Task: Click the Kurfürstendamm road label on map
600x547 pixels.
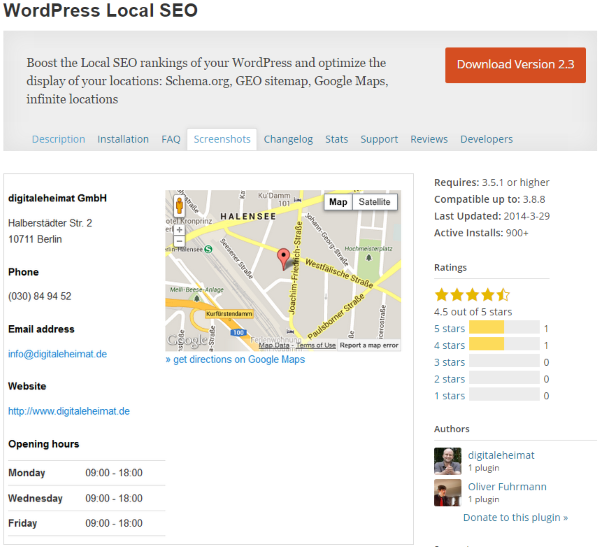Action: [x=229, y=314]
